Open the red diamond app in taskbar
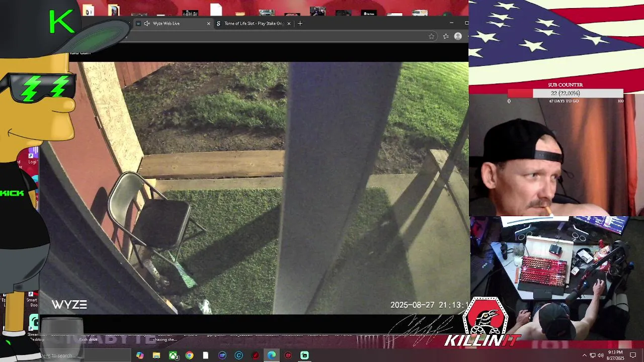Viewport: 644px width, 362px height. tap(288, 355)
